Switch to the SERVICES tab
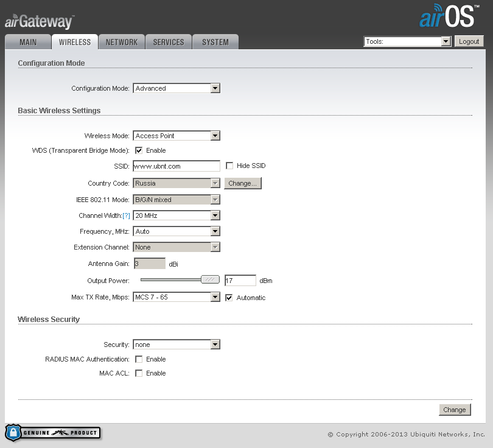This screenshot has height=448, width=493. [168, 42]
